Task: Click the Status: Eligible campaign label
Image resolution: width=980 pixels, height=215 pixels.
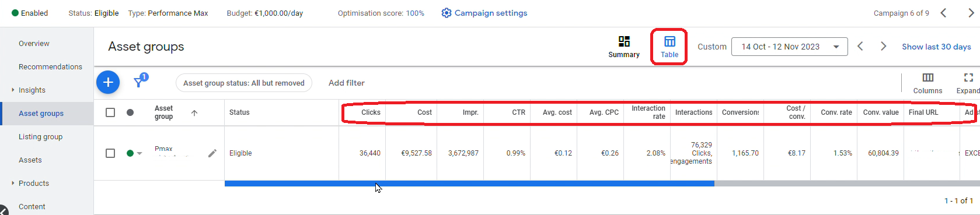Action: 93,13
